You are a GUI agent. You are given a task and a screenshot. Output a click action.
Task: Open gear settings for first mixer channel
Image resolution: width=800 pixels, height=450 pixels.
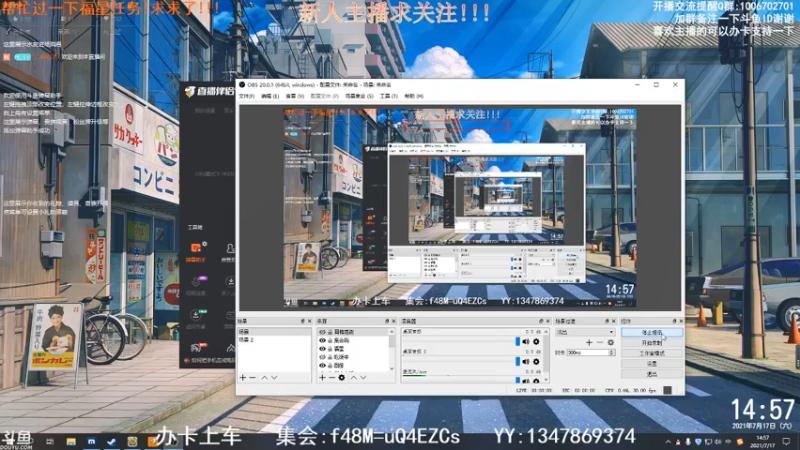coord(536,342)
